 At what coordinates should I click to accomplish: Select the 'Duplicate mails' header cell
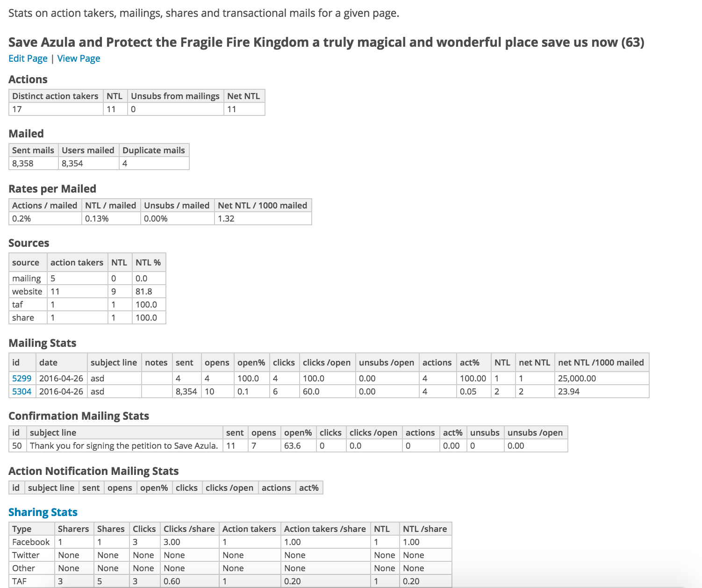(153, 150)
